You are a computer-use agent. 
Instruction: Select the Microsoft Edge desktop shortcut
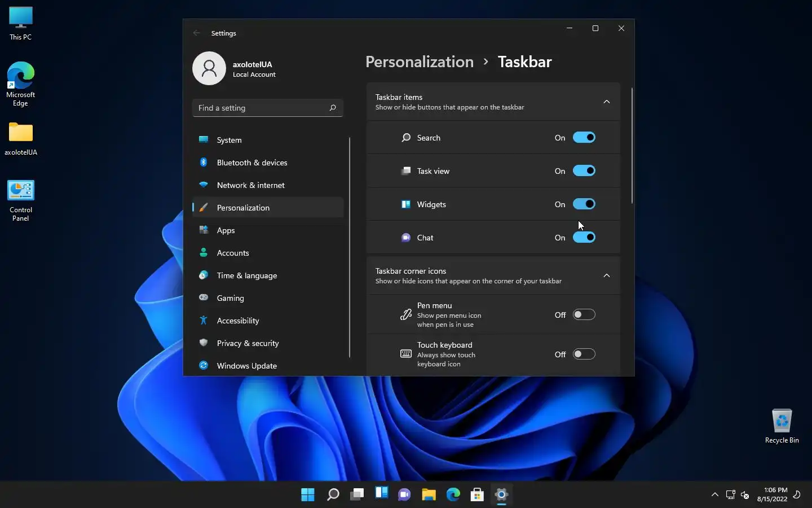coord(21,84)
